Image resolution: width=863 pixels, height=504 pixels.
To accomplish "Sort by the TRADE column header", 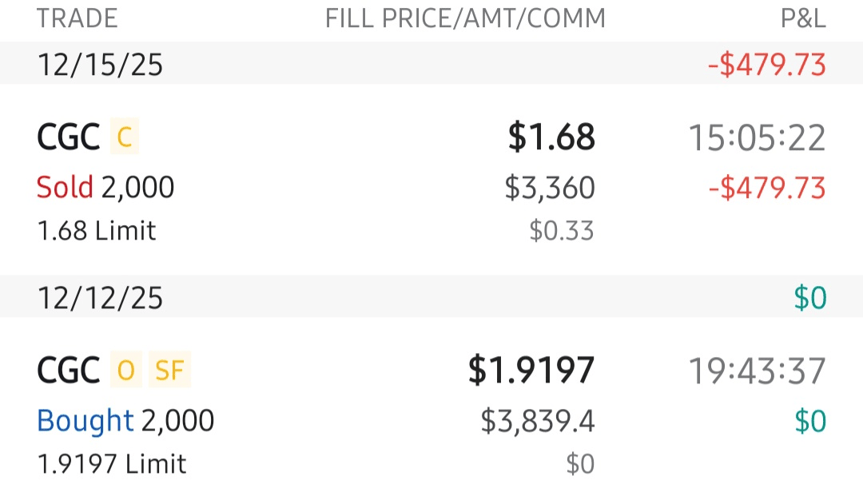I will (77, 18).
